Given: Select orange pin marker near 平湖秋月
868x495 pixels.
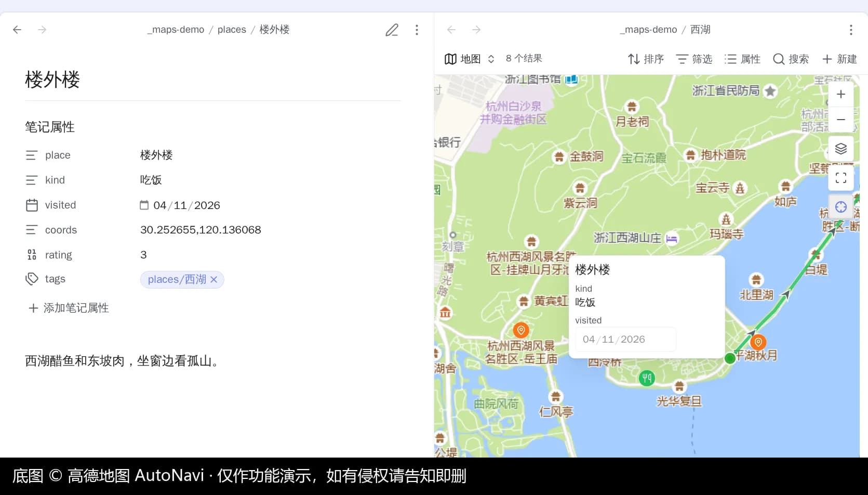Looking at the screenshot, I should [758, 342].
